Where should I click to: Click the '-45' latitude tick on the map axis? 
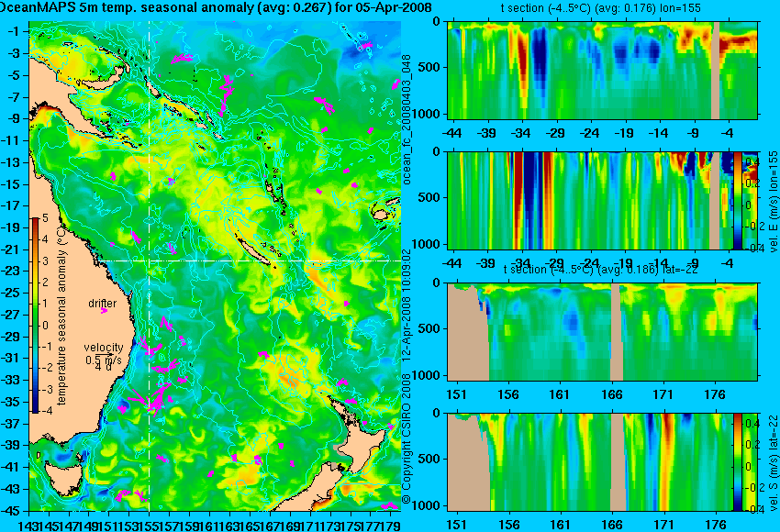click(x=11, y=511)
